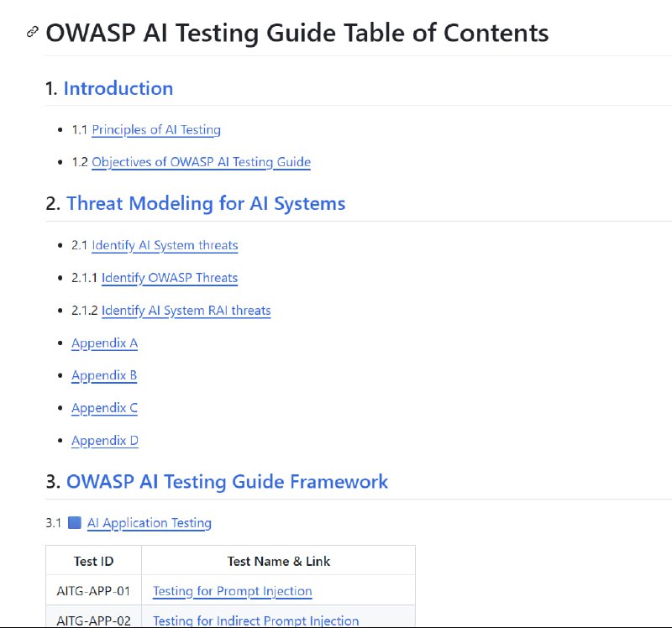Open the Appendix A link
This screenshot has width=672, height=628.
[104, 343]
